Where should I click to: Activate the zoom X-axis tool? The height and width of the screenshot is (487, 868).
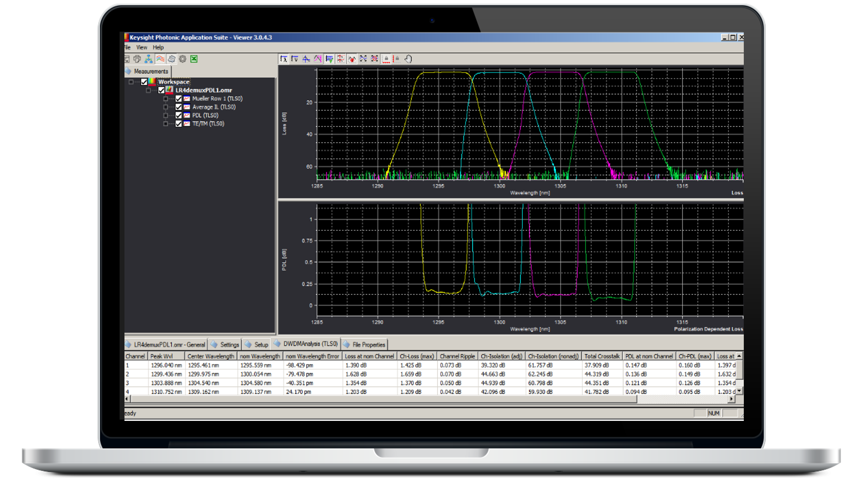coord(284,59)
